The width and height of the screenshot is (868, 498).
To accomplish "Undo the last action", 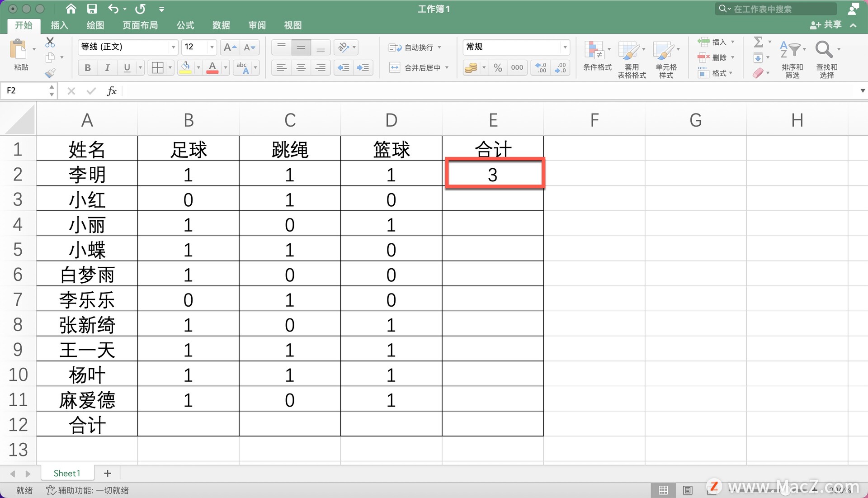I will [x=113, y=9].
